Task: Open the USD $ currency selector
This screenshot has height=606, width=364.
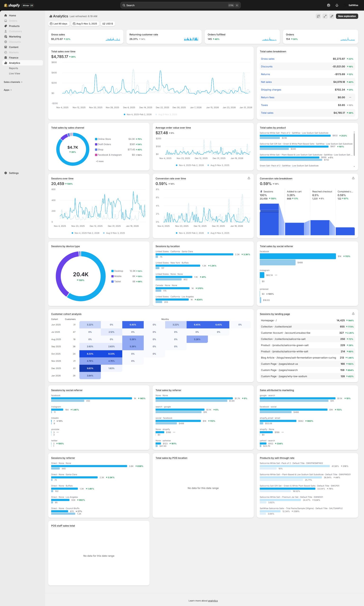Action: [108, 24]
